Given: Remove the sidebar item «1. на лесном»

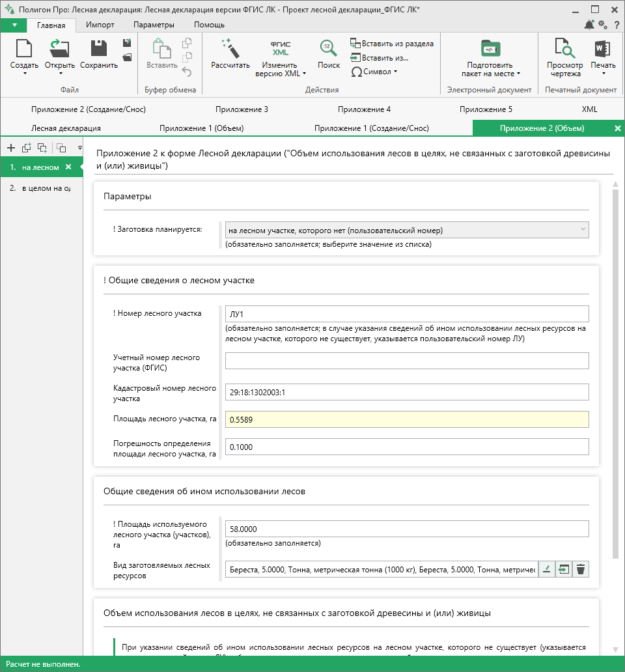Looking at the screenshot, I should (x=68, y=167).
